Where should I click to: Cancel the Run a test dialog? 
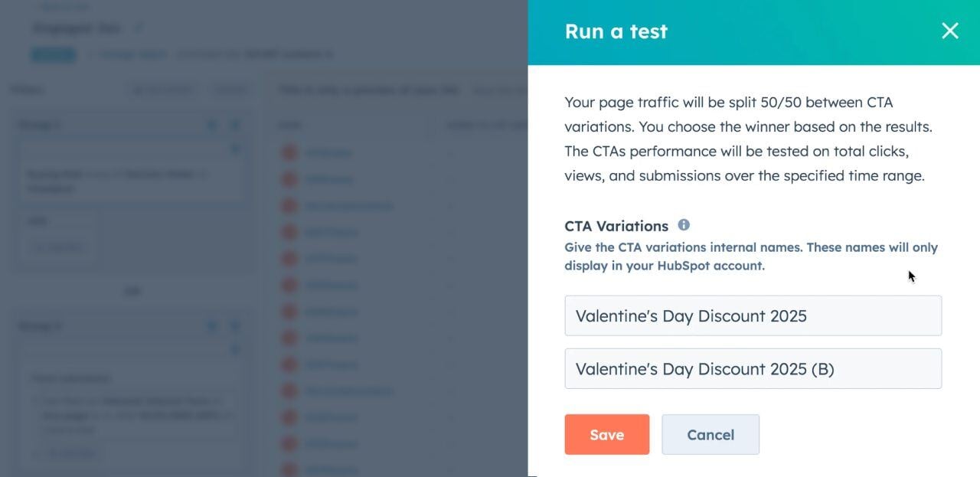click(x=710, y=435)
